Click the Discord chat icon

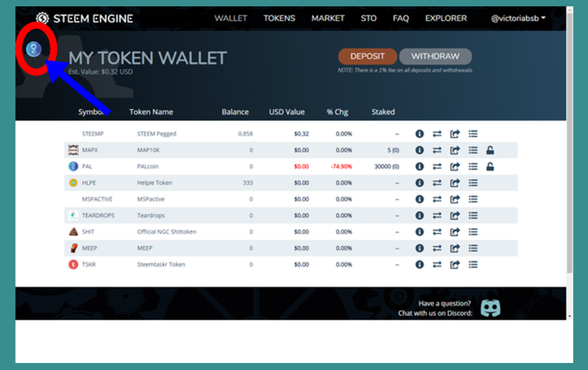pyautogui.click(x=490, y=308)
